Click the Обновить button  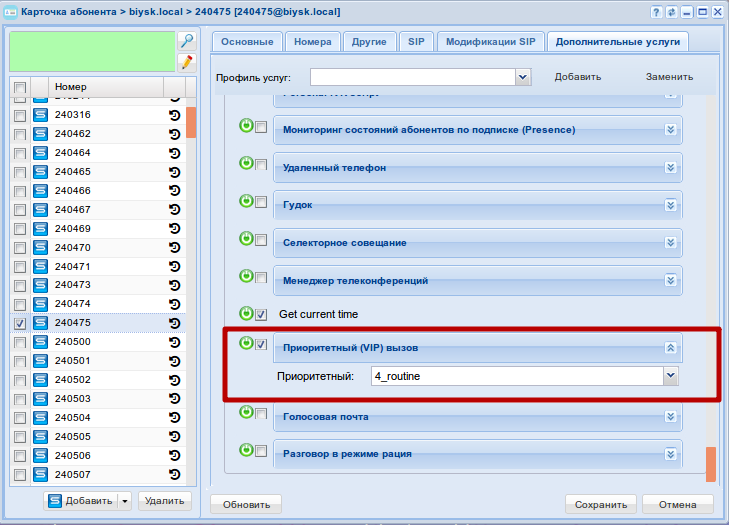[x=246, y=505]
